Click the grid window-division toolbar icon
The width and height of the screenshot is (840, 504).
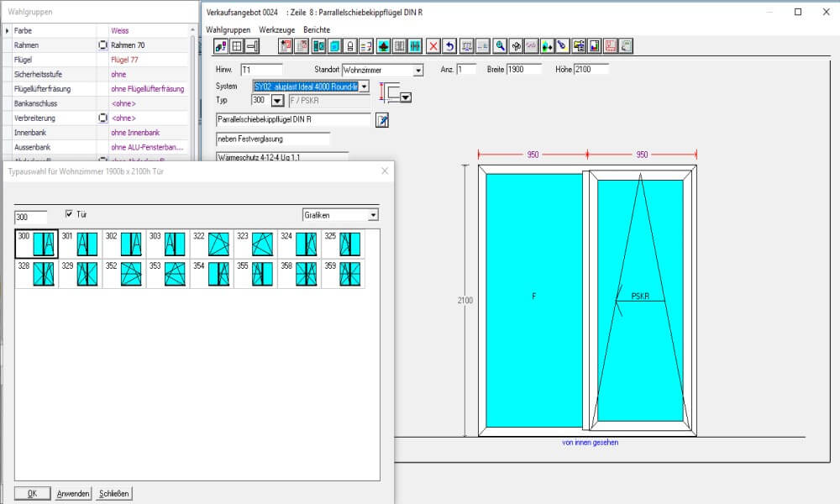pos(237,46)
